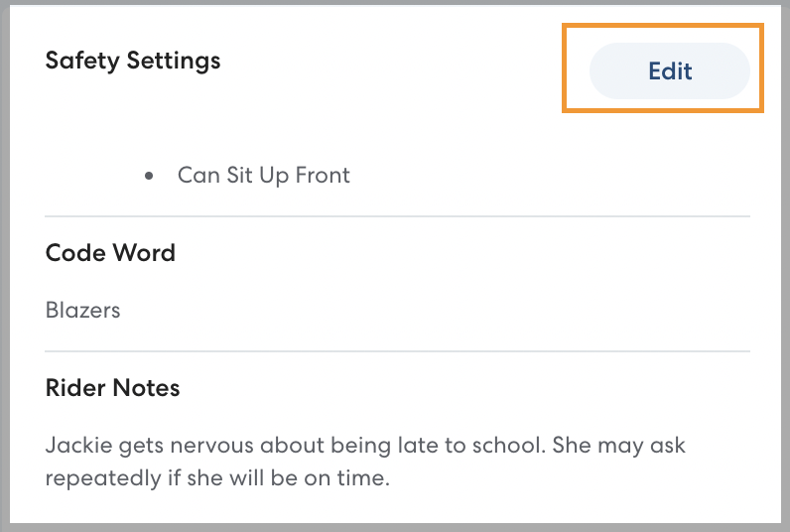Click the Edit button
The height and width of the screenshot is (532, 790).
(x=669, y=70)
